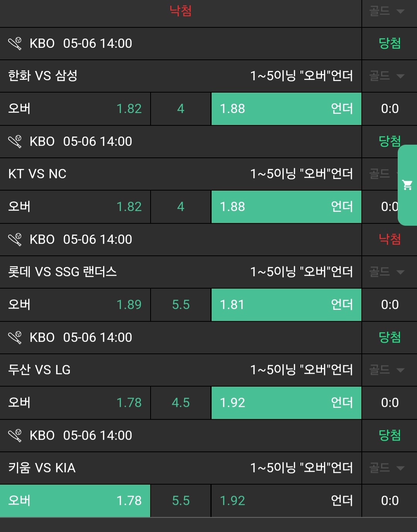Open the 두산 VS LG match row

pos(39,370)
